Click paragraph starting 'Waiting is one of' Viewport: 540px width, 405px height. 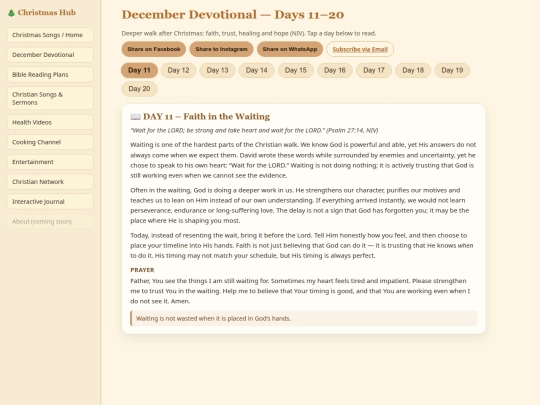303,160
